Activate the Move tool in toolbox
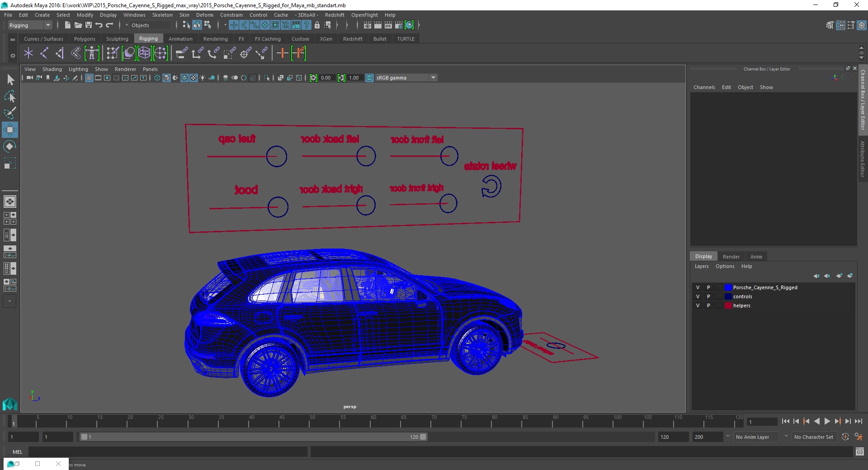The height and width of the screenshot is (470, 868). (10, 130)
